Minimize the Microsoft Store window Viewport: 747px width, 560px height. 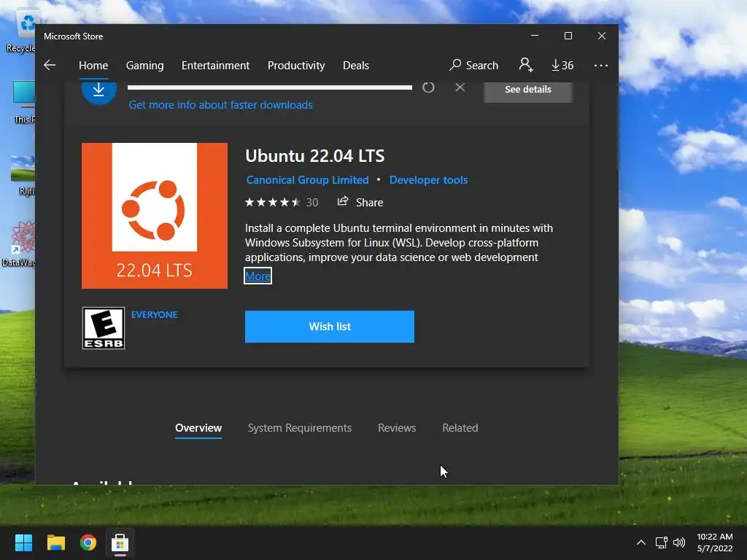[535, 36]
